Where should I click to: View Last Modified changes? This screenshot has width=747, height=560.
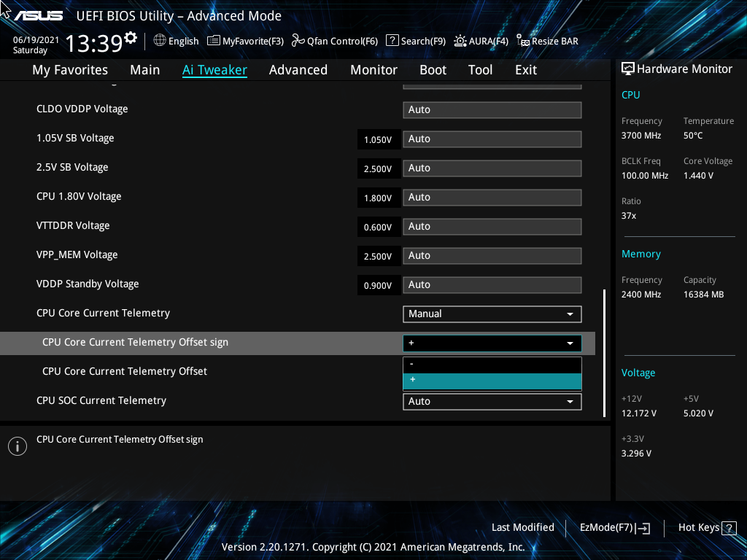pos(522,527)
